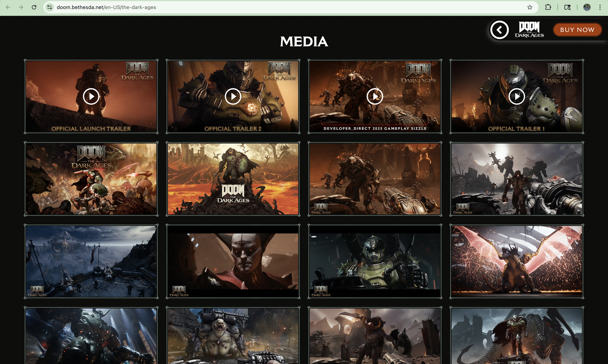
Task: Click the address bar URL field
Action: tap(270, 7)
